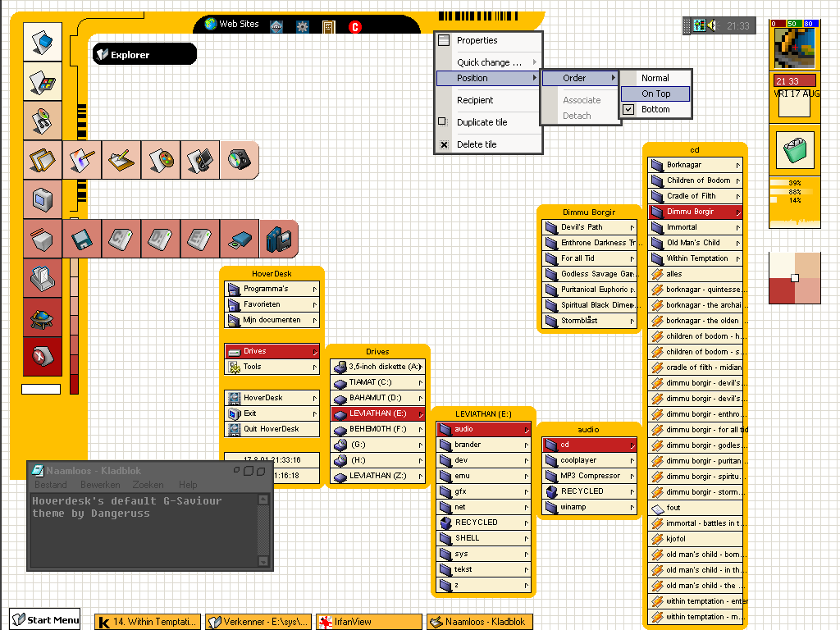Click the pixel-art thumbnail at top right
The height and width of the screenshot is (630, 840).
coord(795,48)
